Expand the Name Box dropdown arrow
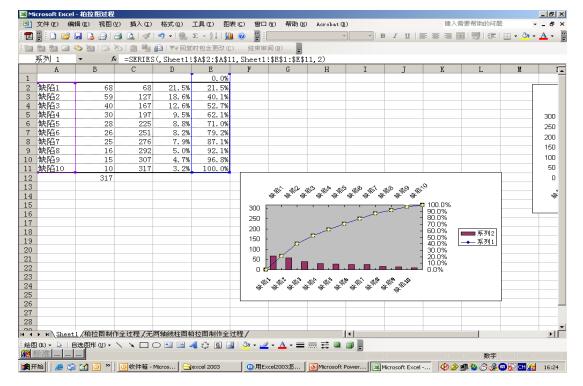The height and width of the screenshot is (386, 583). (x=80, y=59)
